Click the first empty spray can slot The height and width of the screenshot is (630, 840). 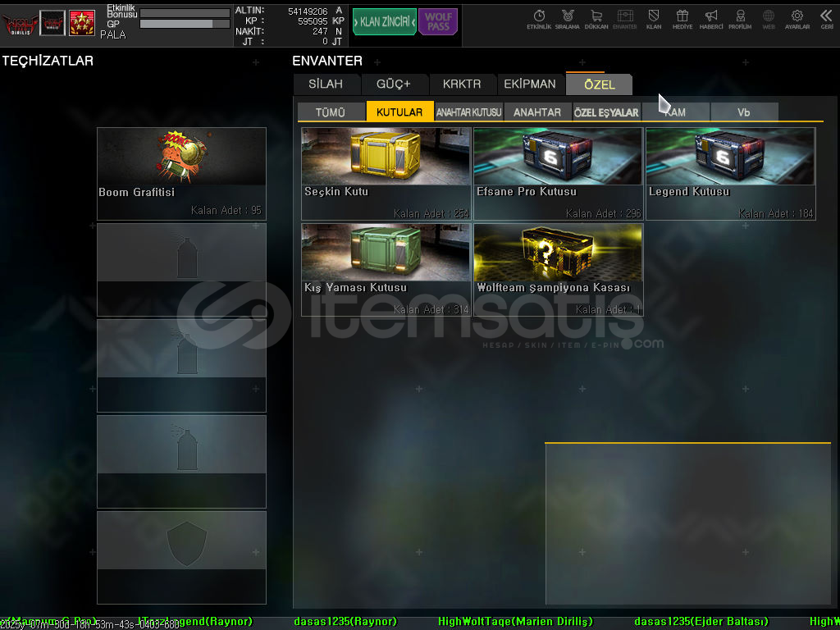point(181,269)
